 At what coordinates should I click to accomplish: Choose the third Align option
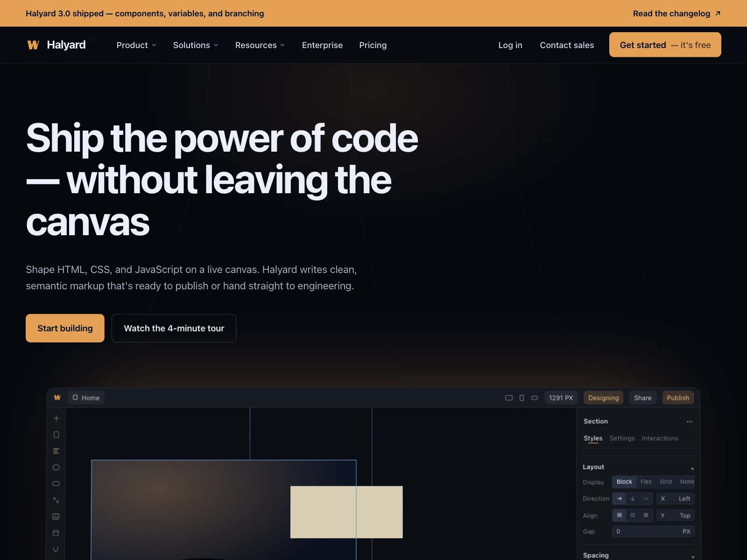coord(646,515)
